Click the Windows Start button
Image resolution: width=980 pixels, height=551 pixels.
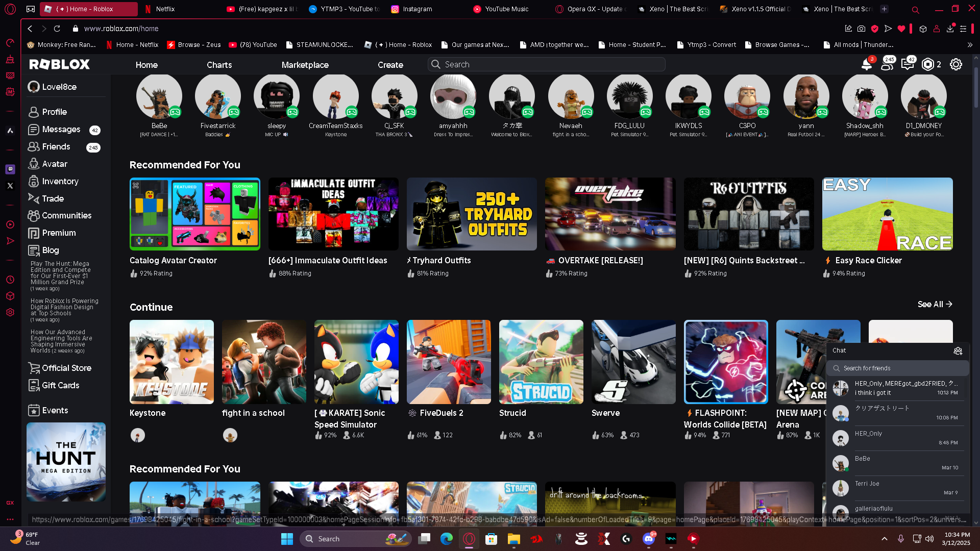tap(287, 539)
